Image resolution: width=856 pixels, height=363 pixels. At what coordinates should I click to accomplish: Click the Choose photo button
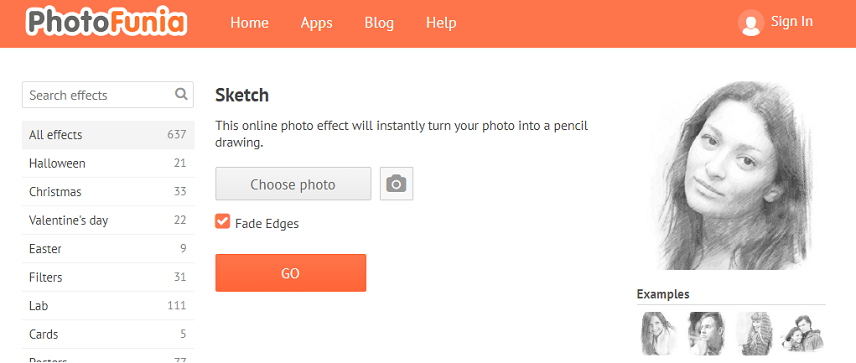point(293,184)
